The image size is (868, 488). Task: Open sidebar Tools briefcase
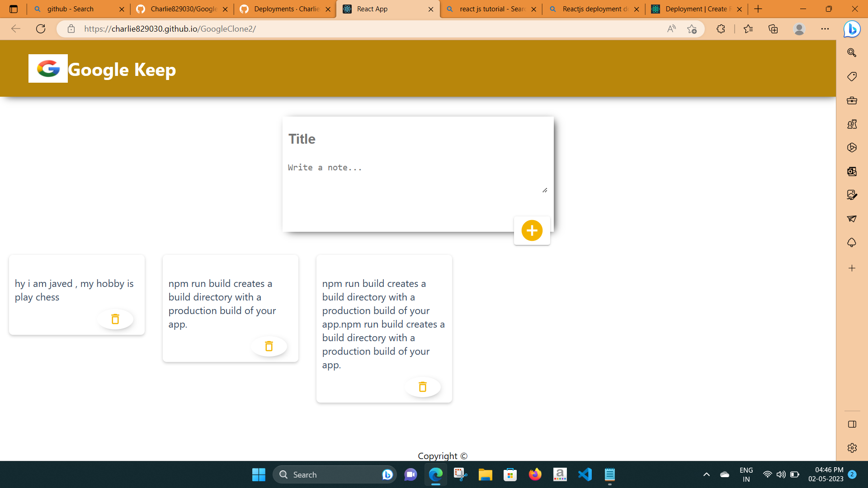tap(852, 100)
